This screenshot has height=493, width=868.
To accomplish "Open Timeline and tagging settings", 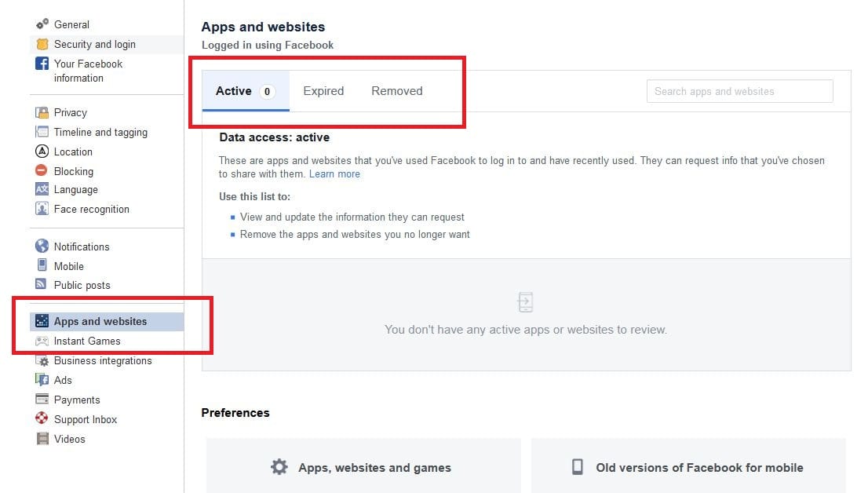I will 100,133.
